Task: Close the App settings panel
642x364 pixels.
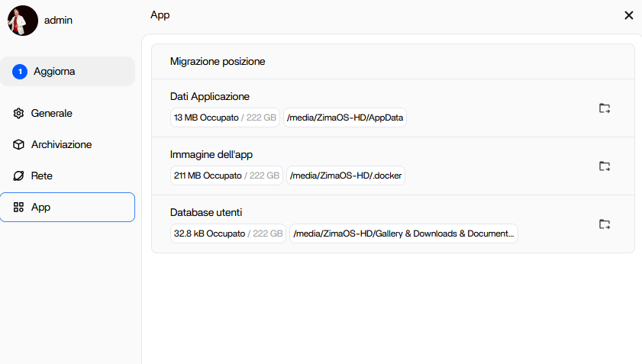Action: [628, 15]
